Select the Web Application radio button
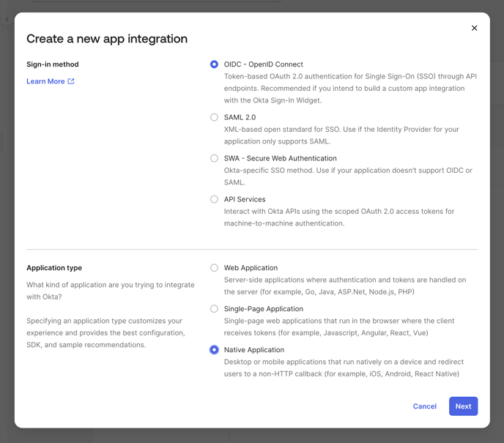 (x=214, y=268)
